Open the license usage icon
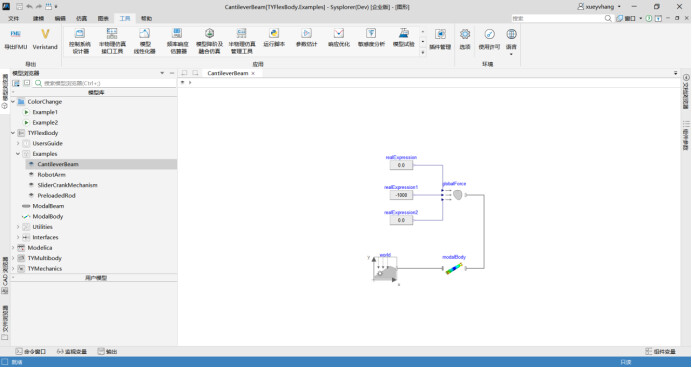The image size is (692, 368). (489, 34)
